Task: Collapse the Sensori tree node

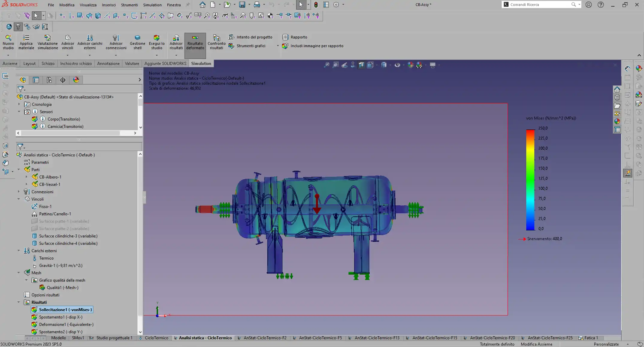Action: click(19, 112)
